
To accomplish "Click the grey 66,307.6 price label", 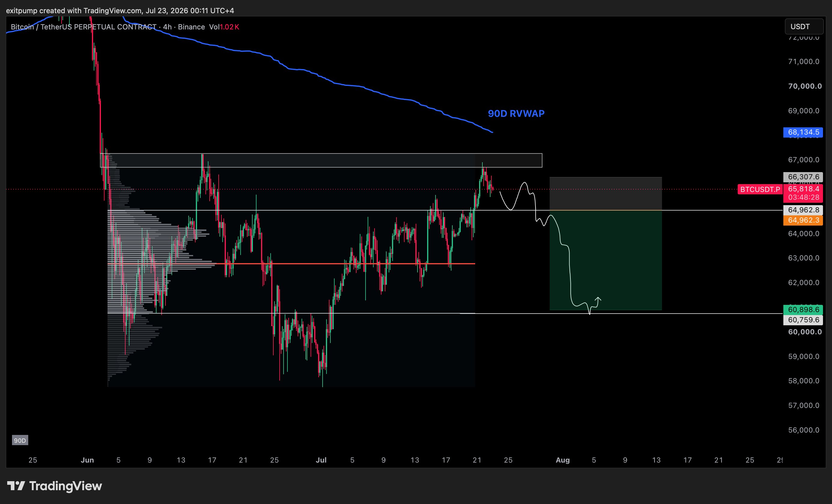I will pyautogui.click(x=803, y=177).
